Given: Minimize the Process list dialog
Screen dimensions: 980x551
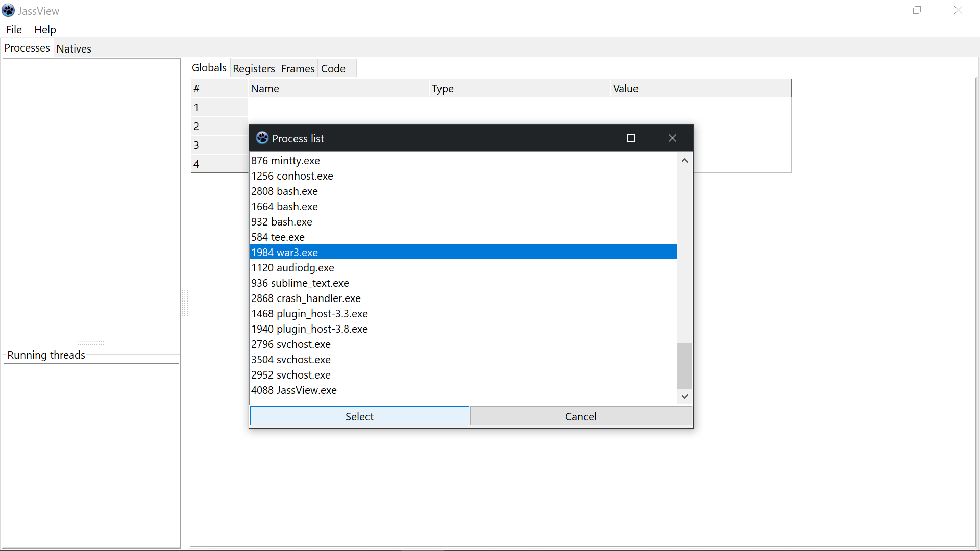Looking at the screenshot, I should point(590,138).
